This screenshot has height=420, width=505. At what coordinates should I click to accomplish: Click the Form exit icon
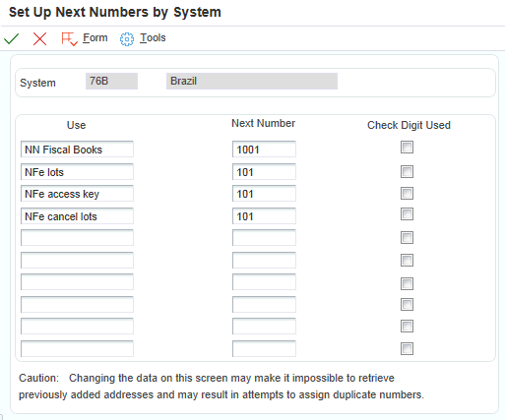[69, 39]
